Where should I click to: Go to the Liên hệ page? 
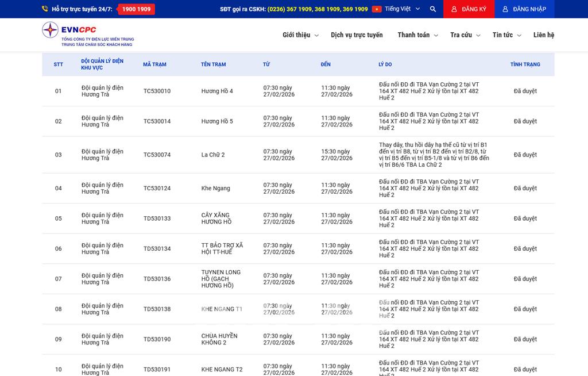tap(543, 35)
